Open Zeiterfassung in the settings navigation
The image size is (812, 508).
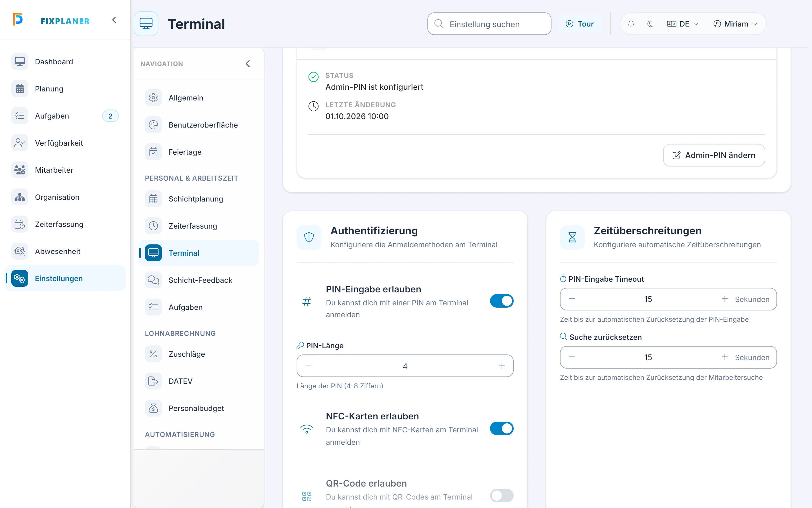pyautogui.click(x=199, y=226)
